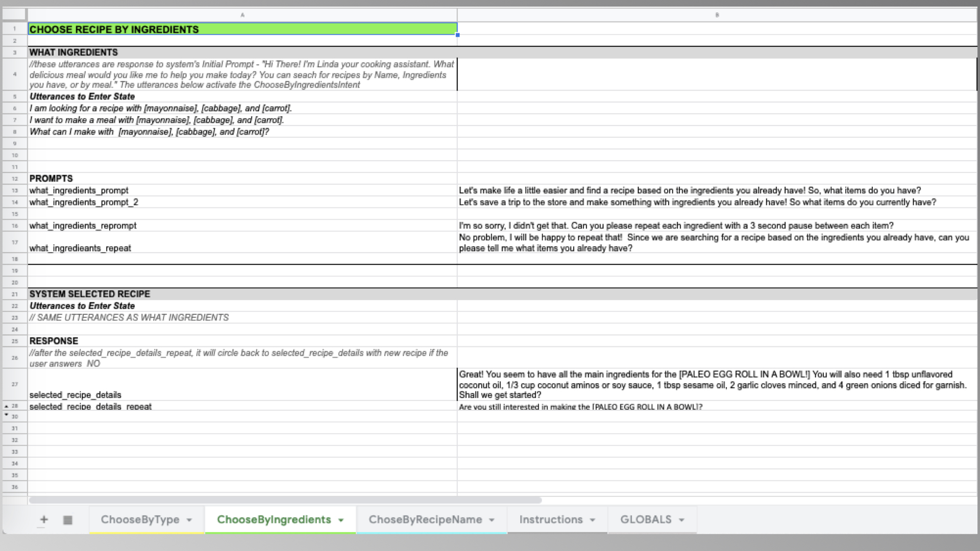Click the select-all corner box
Image resolution: width=980 pixels, height=551 pixels.
[14, 15]
